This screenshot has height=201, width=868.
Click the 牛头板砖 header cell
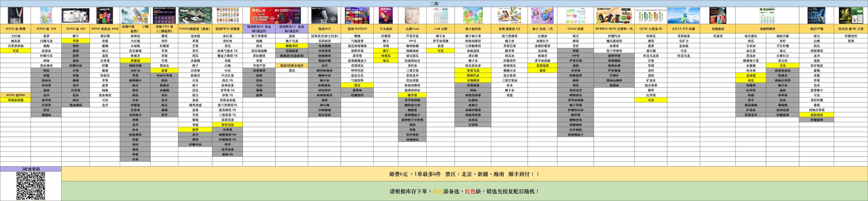coord(386,29)
